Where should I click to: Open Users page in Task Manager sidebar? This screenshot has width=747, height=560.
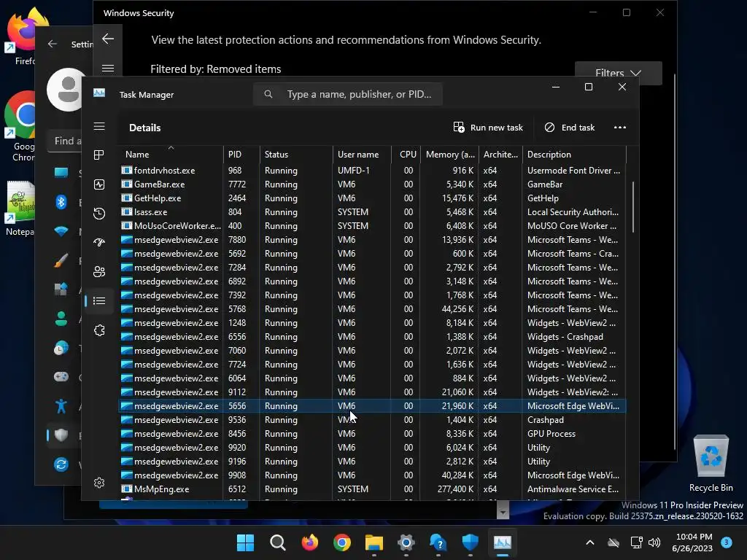[99, 271]
